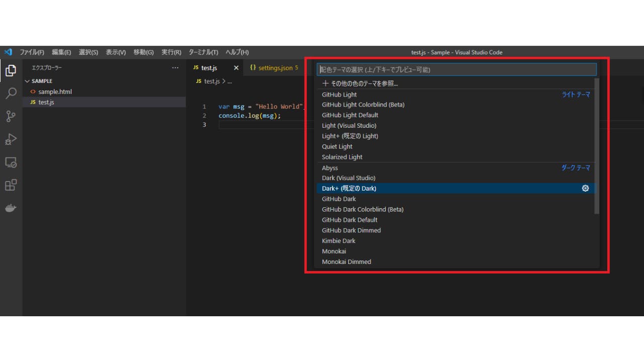Click line number 3 in gutter

point(204,125)
